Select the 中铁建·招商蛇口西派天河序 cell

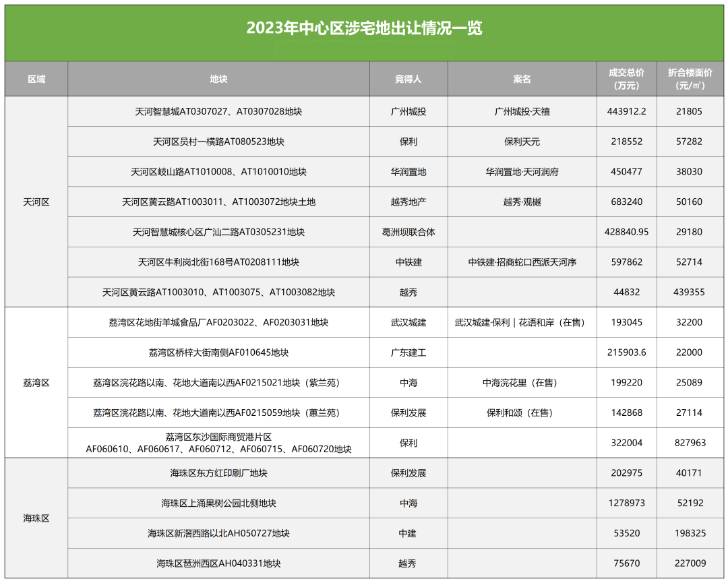[520, 262]
